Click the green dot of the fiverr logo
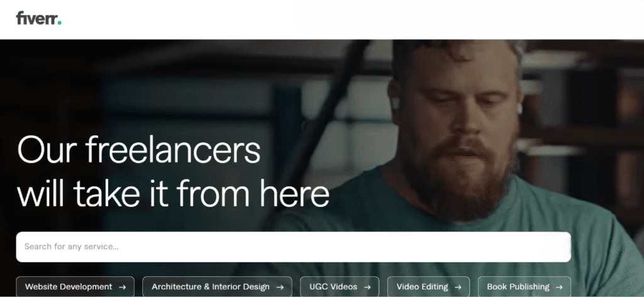 coord(60,23)
